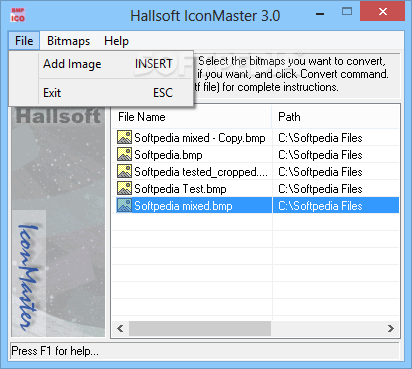Viewport: 412px width, 369px height.
Task: Click the horizontal scrollbar right arrow
Action: coord(391,329)
